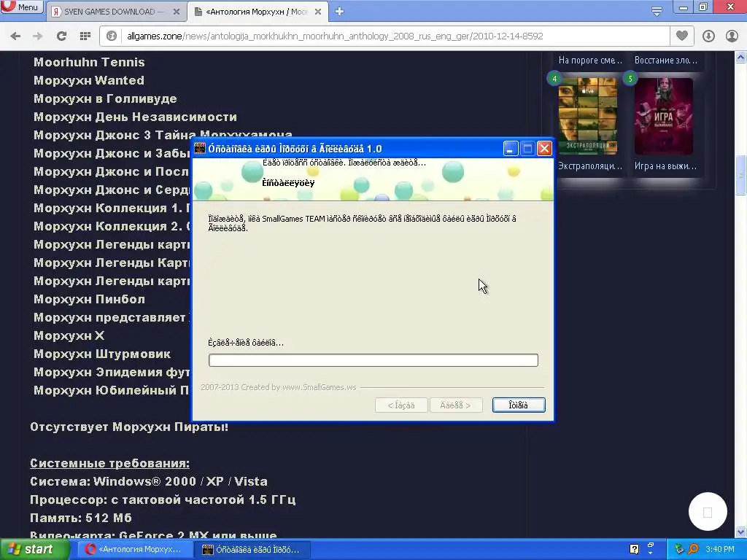Open the user account icon

click(732, 36)
